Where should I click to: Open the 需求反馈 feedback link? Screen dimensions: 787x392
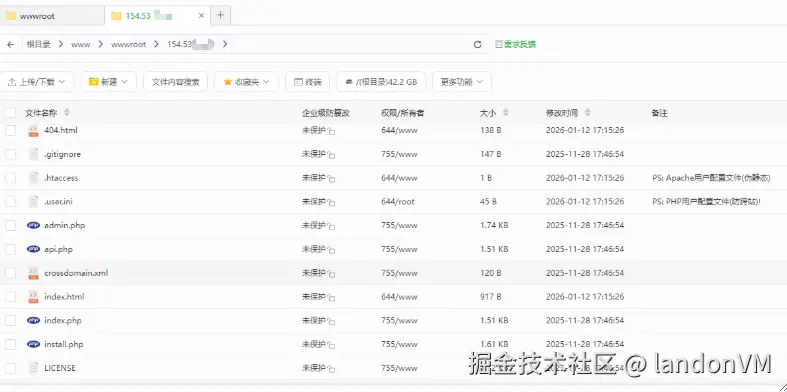pyautogui.click(x=515, y=44)
